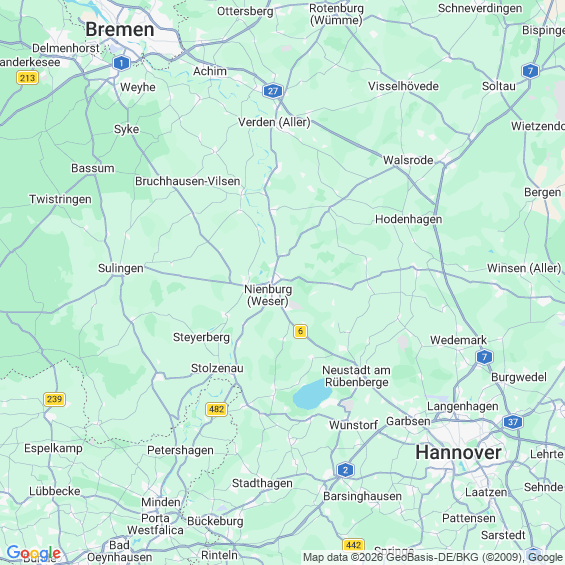Click the A7 shield near Soltau
565x565 pixels.
click(530, 71)
